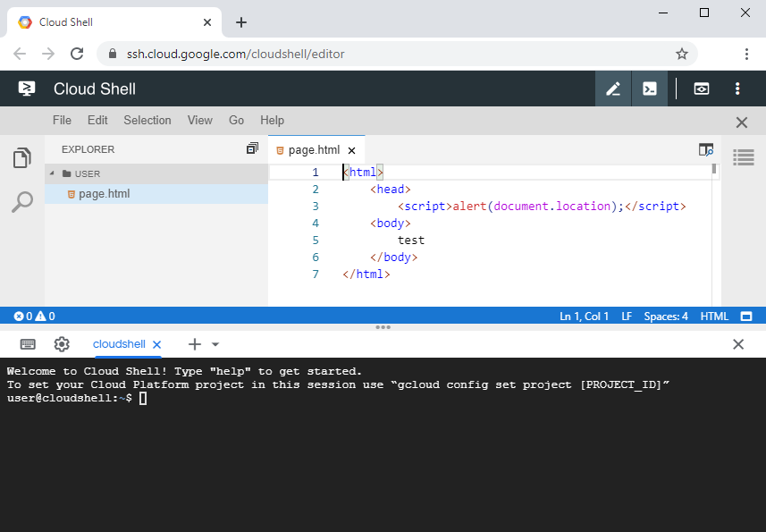This screenshot has width=766, height=532.
Task: Open the on-screen keyboard icon in terminal bar
Action: click(x=29, y=344)
